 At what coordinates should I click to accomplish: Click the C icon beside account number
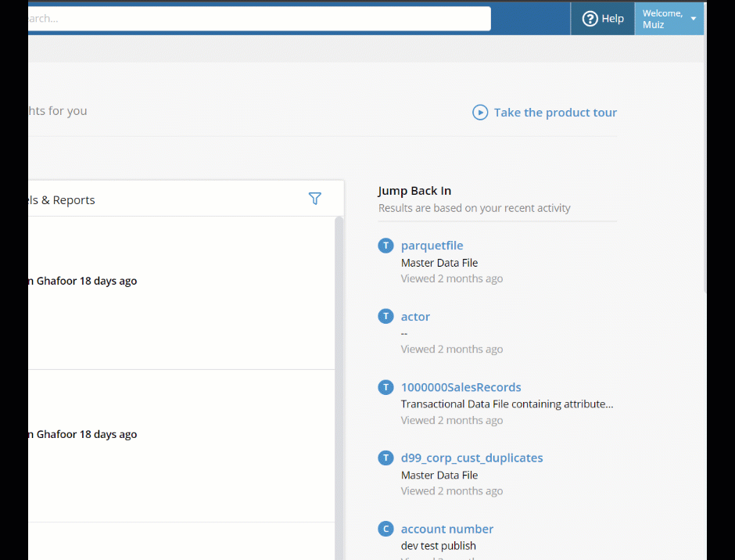[x=385, y=529]
